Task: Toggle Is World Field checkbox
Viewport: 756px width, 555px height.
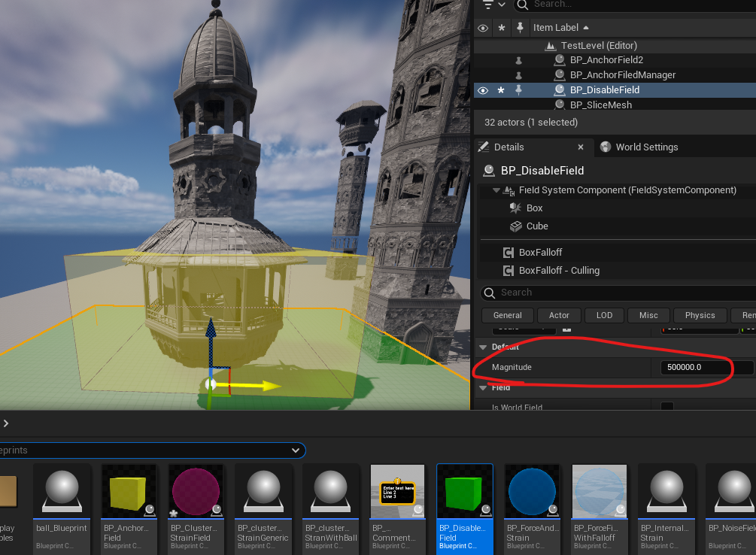Action: pos(667,407)
